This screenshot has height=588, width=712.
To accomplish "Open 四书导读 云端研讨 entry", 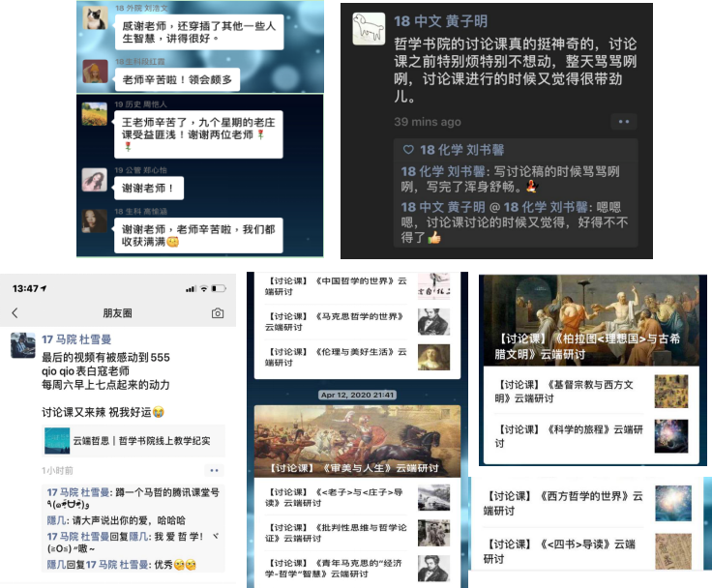I will (587, 551).
